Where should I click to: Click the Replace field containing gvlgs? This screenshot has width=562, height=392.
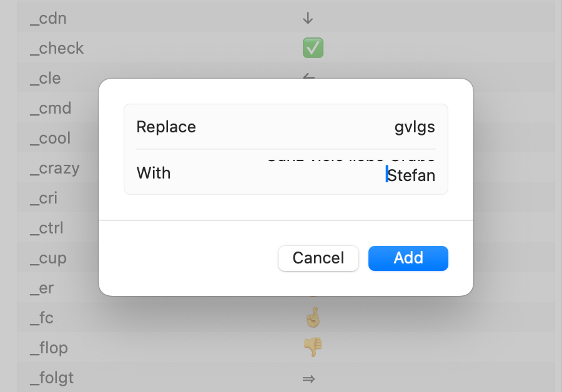[285, 127]
